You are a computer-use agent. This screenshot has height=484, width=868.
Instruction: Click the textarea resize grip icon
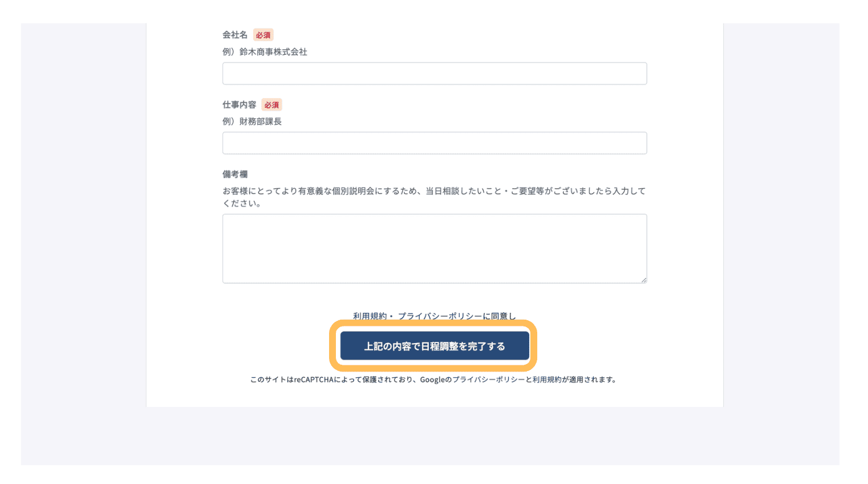click(643, 280)
